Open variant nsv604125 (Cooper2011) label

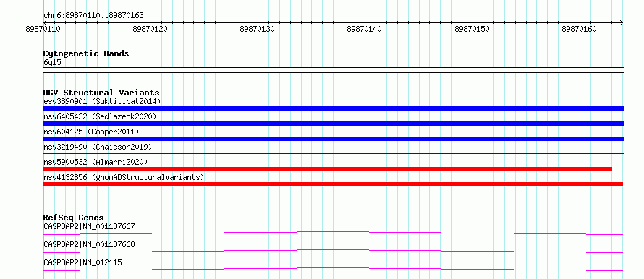pos(91,132)
